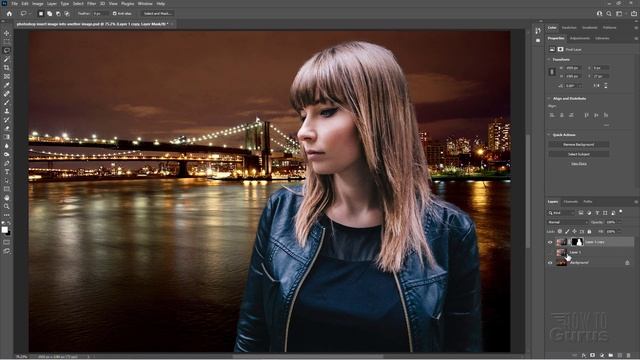Click the Home icon in options bar

click(9, 13)
